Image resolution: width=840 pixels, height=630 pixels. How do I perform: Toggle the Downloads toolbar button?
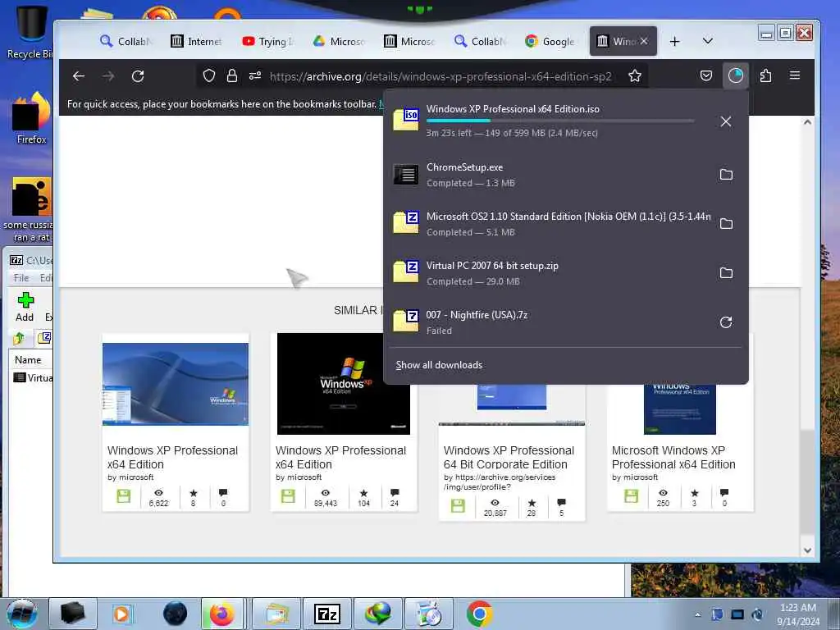tap(736, 76)
